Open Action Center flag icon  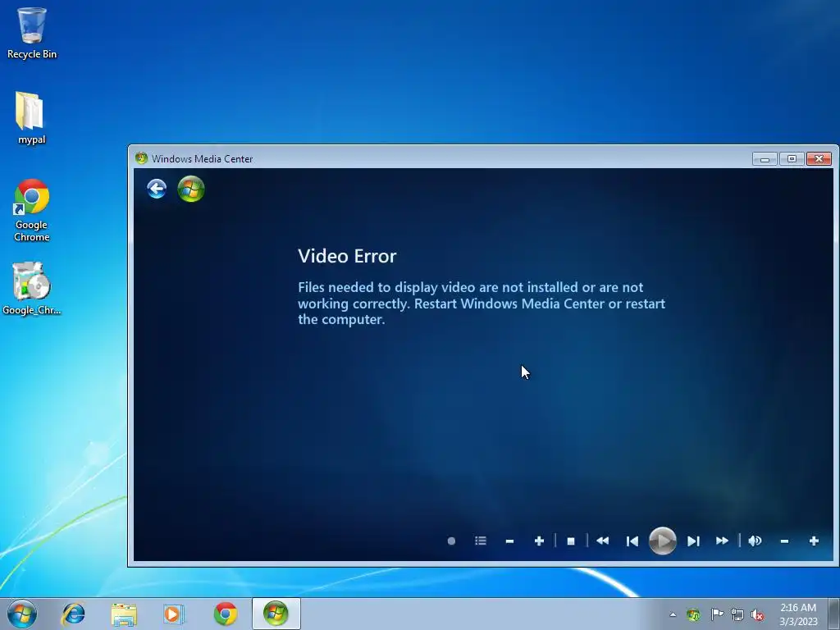pos(716,614)
